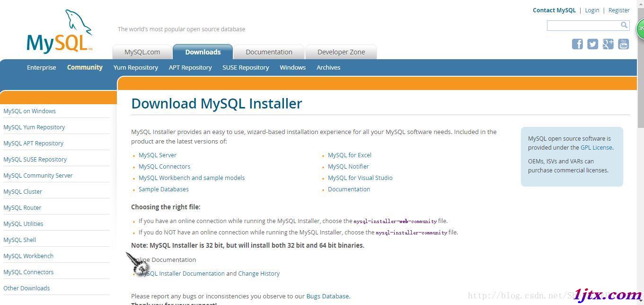This screenshot has width=644, height=305.
Task: Open the Enterprise submenu item
Action: click(42, 67)
